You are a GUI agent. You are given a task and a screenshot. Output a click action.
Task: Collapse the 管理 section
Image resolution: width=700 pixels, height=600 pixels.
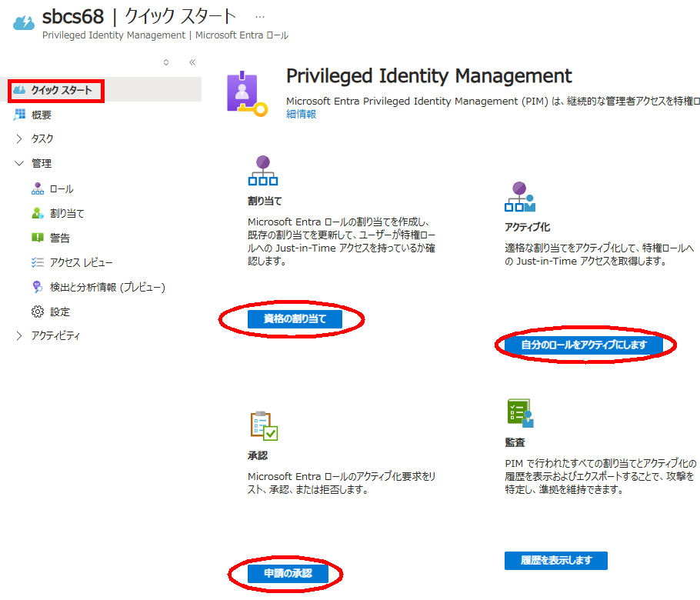point(18,163)
